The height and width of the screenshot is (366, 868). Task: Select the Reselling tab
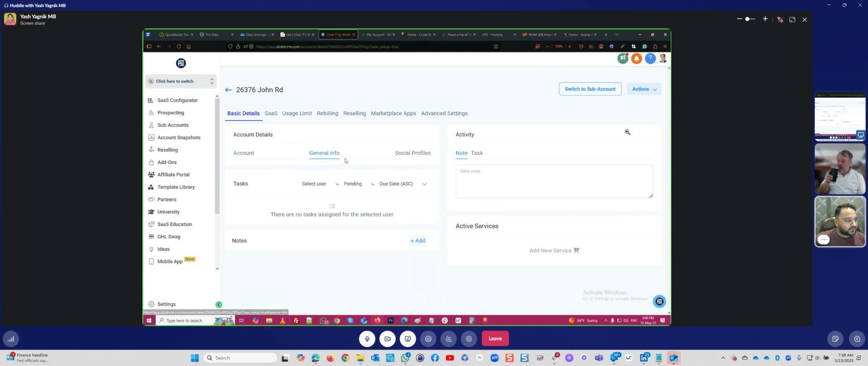click(x=354, y=114)
